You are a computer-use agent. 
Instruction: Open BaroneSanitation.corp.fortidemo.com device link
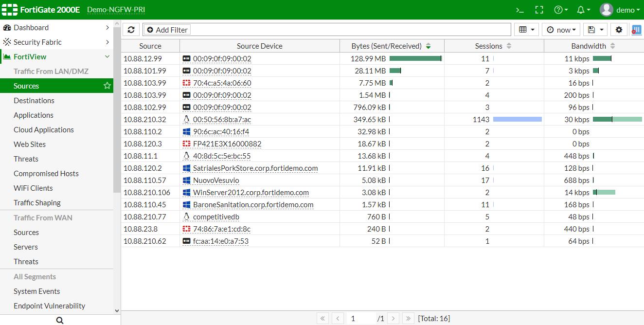coord(253,205)
